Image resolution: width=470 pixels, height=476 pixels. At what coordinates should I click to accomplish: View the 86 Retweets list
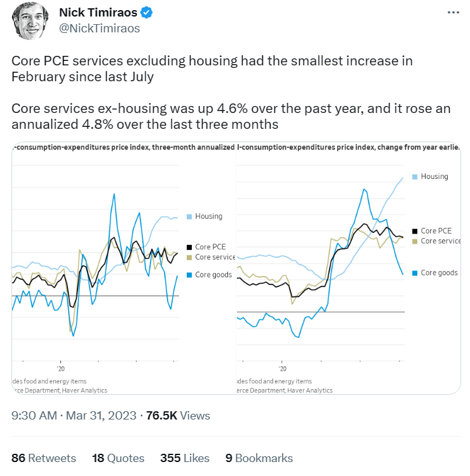(44, 458)
